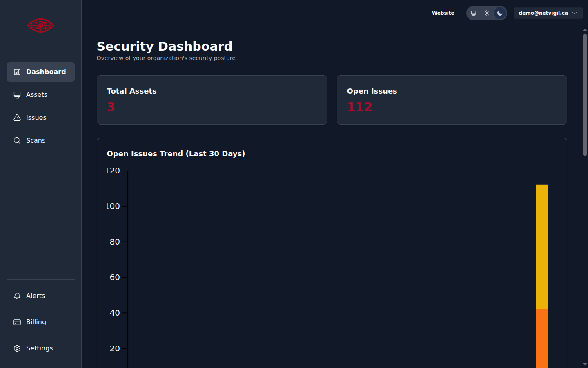The height and width of the screenshot is (368, 588).
Task: Click the Settings gear icon
Action: click(x=17, y=348)
